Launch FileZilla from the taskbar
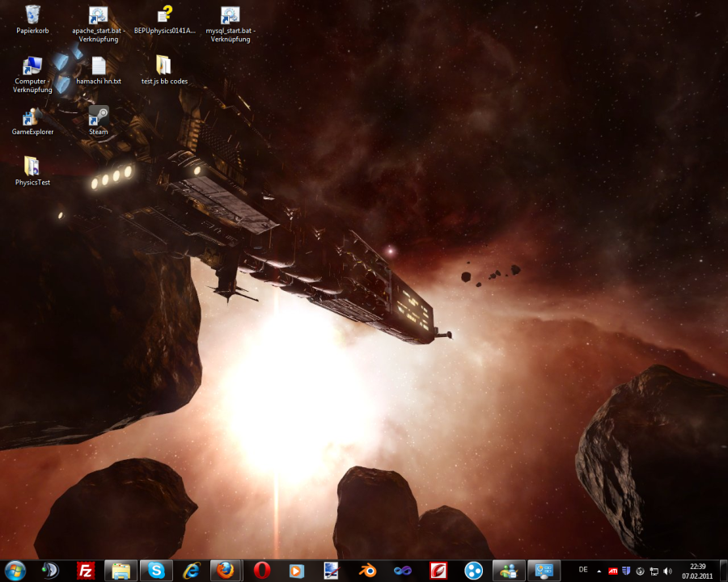Image resolution: width=728 pixels, height=582 pixels. (x=86, y=571)
